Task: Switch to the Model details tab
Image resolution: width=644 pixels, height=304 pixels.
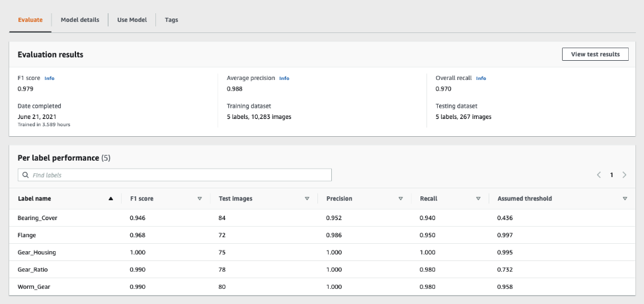Action: click(80, 20)
